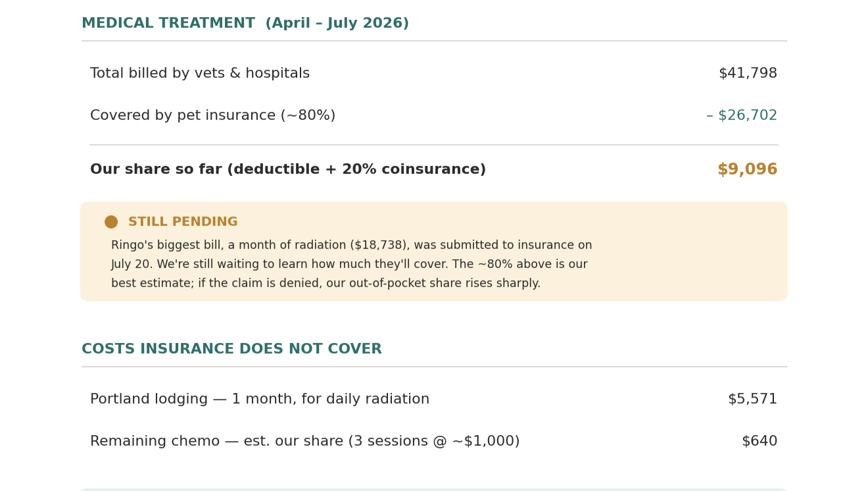Click the beige Still Pending callout box

pos(434,251)
